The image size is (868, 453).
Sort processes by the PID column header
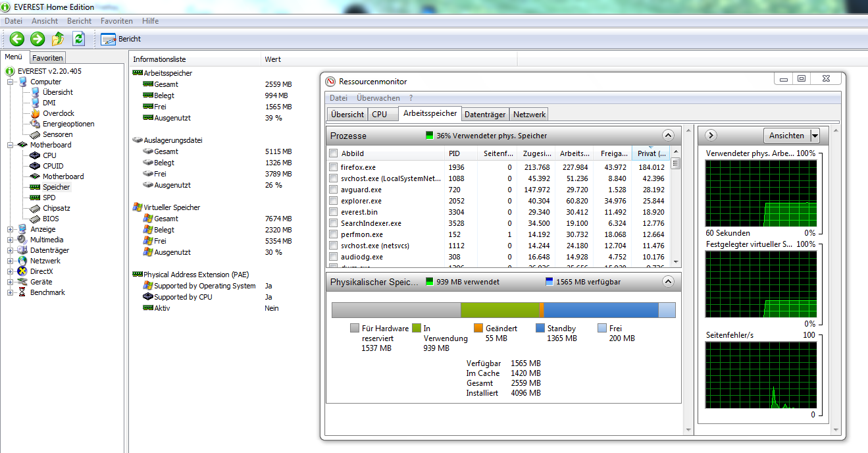(461, 153)
